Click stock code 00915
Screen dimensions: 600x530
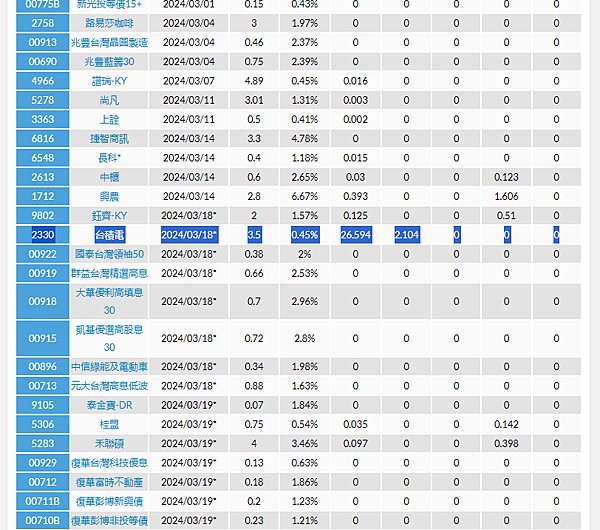click(42, 339)
